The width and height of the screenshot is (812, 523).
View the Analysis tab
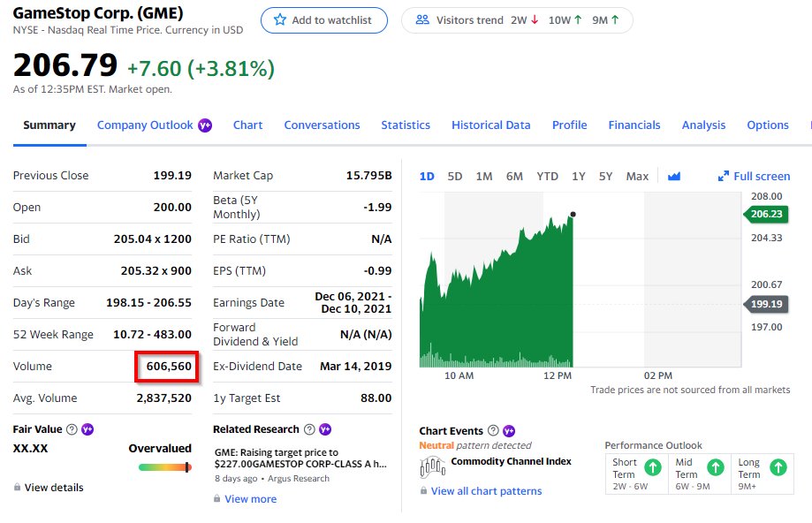703,125
